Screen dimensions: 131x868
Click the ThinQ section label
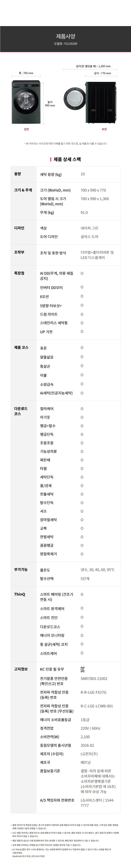[19, 594]
